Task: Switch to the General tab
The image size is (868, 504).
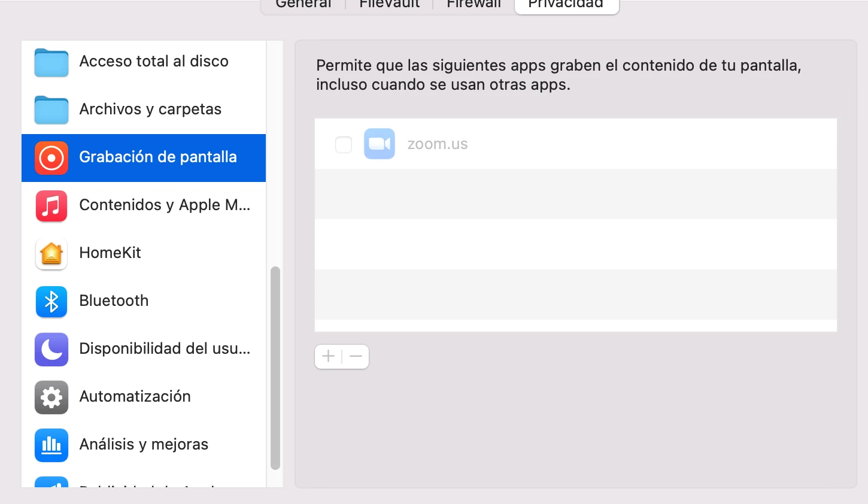Action: click(x=303, y=4)
